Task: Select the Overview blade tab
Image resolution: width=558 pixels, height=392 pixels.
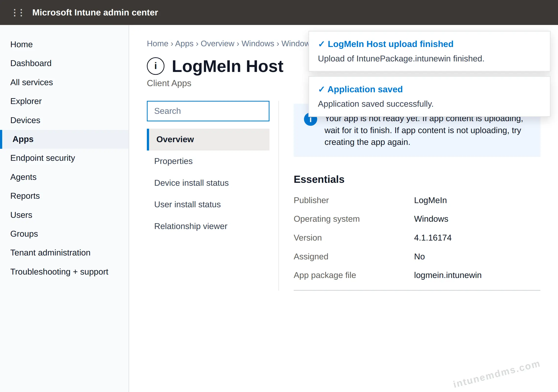Action: [x=208, y=139]
